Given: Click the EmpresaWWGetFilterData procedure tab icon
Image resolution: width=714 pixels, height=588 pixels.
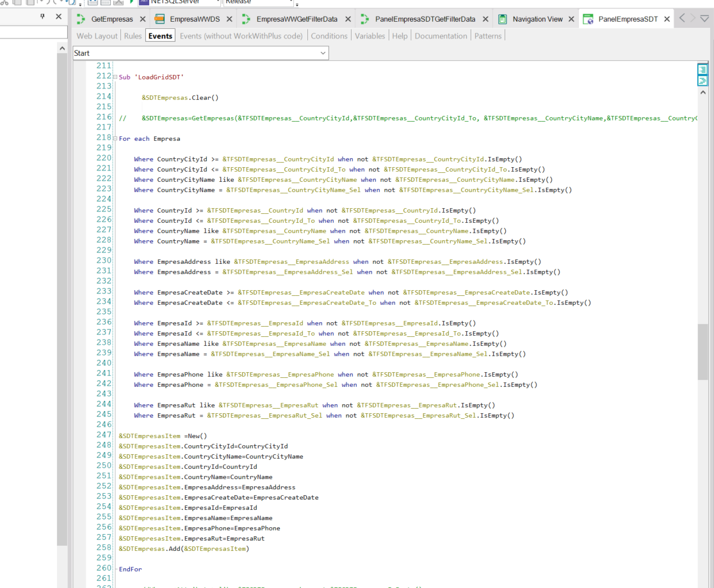Looking at the screenshot, I should [246, 19].
